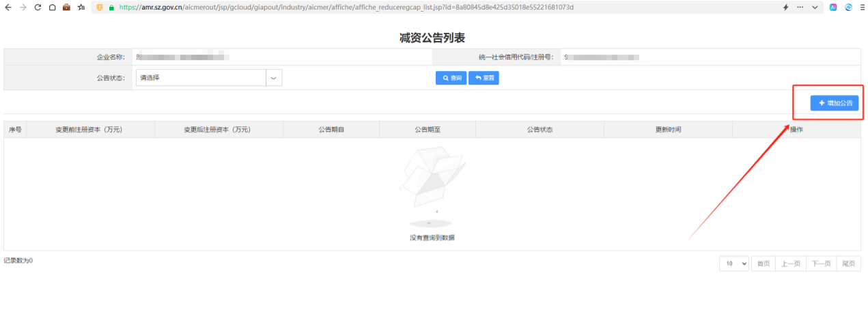
Task: Open the 公告状态 请选择 dropdown
Action: point(209,78)
